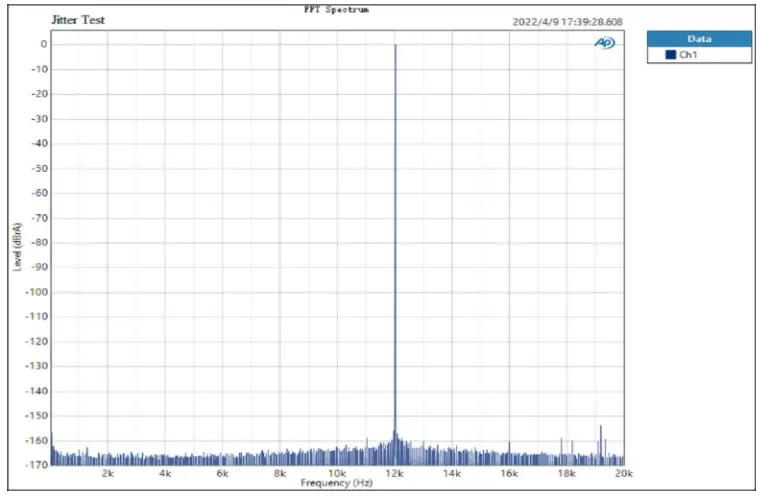This screenshot has width=763, height=504.
Task: Click the AP logo in the graph corner
Action: tap(605, 43)
